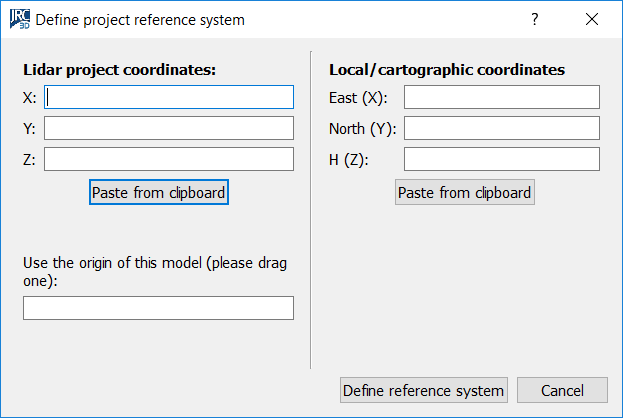Cancel the reference system dialog
This screenshot has height=418, width=623.
point(562,390)
